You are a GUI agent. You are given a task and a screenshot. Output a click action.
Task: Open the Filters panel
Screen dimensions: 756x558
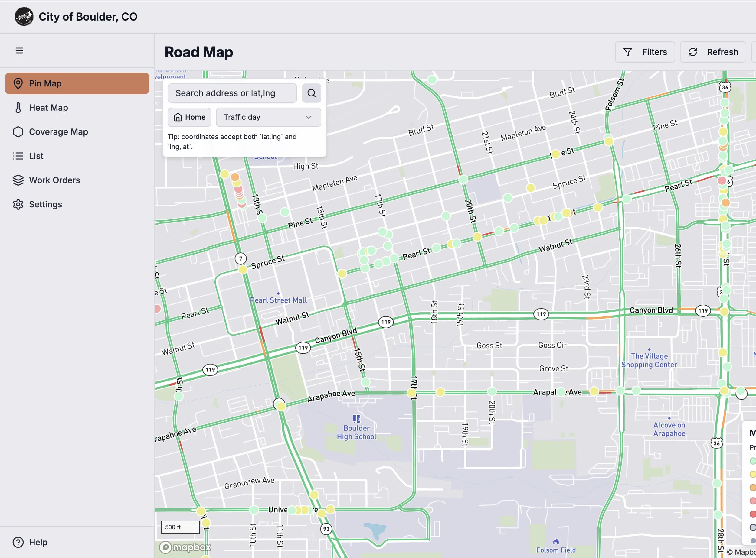(645, 52)
